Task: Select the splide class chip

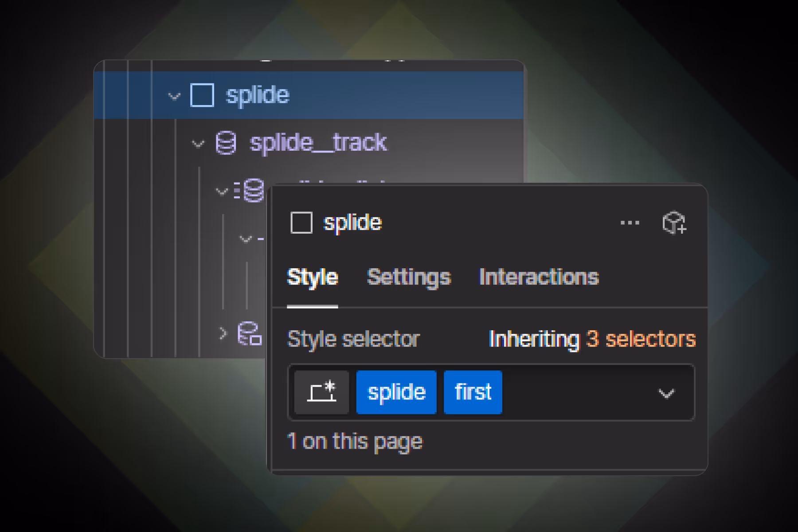Action: point(396,393)
